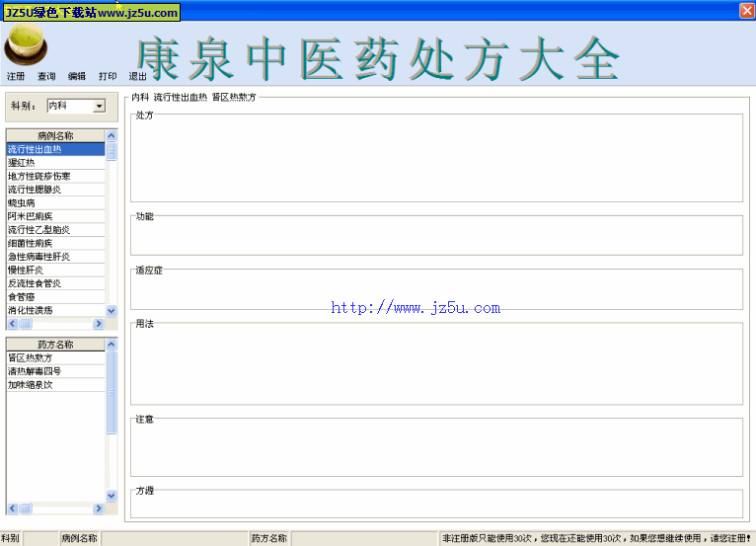Open the 打印 menu
The image size is (756, 546).
click(x=107, y=76)
